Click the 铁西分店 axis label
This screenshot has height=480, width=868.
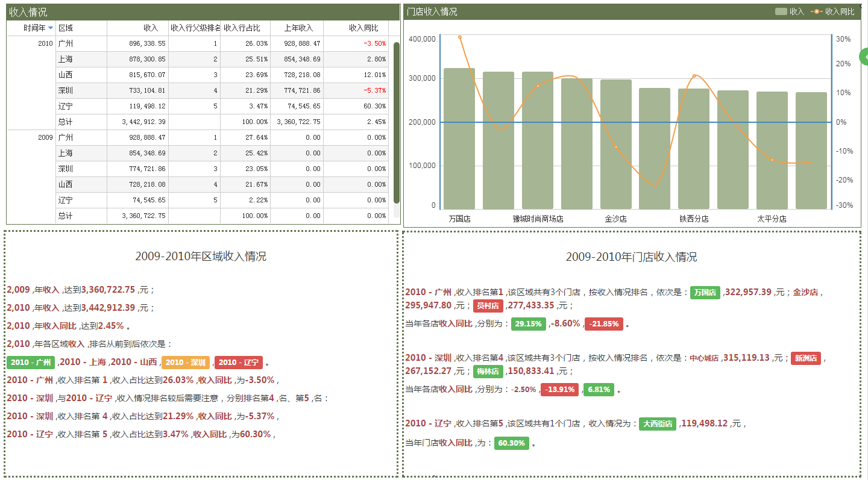[x=694, y=219]
